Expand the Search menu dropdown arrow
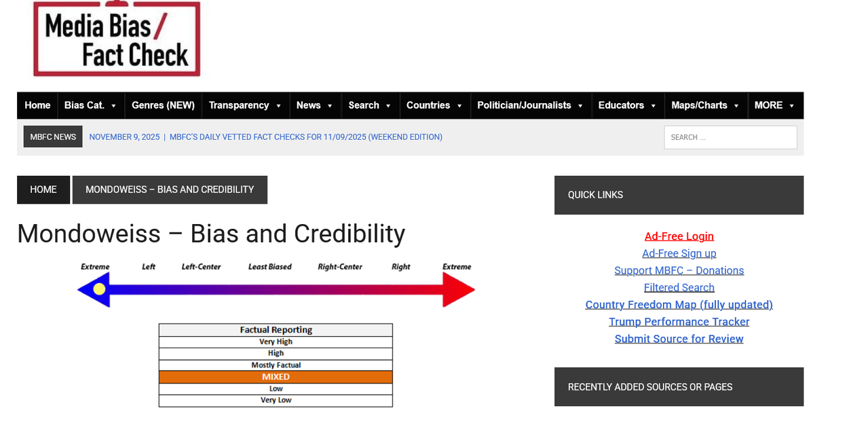The height and width of the screenshot is (421, 868). pos(388,106)
